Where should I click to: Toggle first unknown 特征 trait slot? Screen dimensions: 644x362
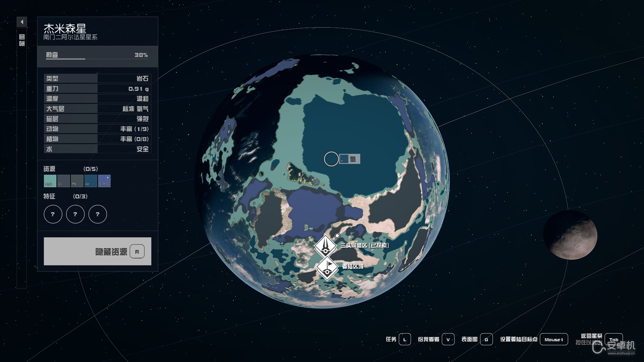[x=53, y=215]
